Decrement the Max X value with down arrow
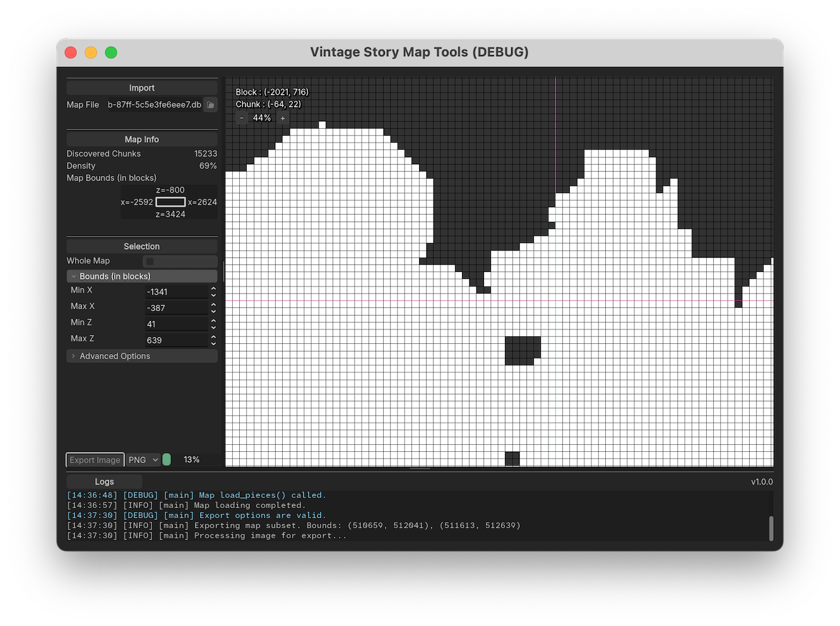Screen dimensions: 840x626 pyautogui.click(x=213, y=311)
